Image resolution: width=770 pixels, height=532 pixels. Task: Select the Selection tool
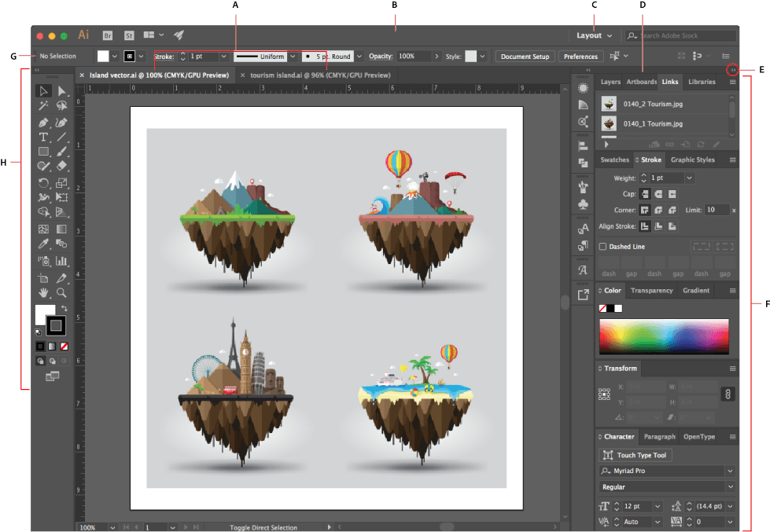click(x=43, y=90)
